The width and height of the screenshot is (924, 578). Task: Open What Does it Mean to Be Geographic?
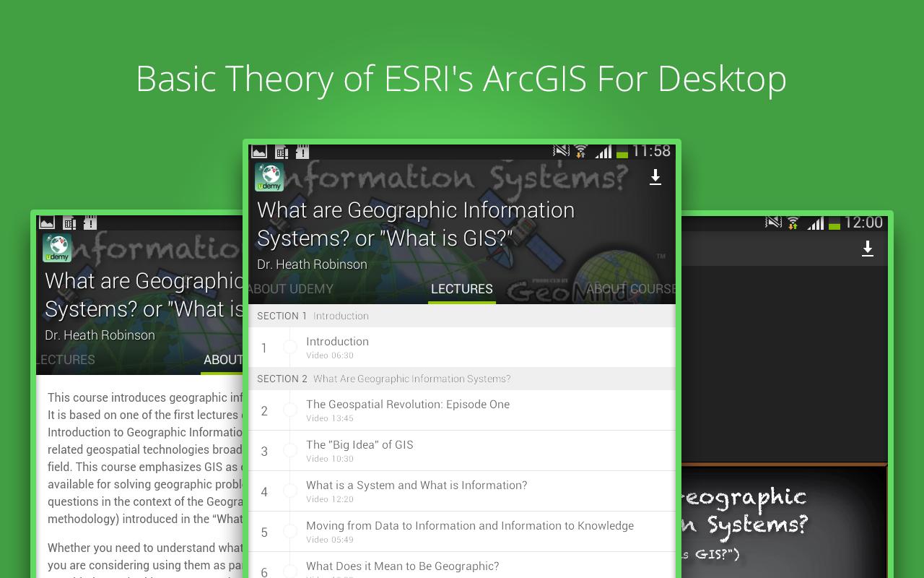click(x=462, y=566)
